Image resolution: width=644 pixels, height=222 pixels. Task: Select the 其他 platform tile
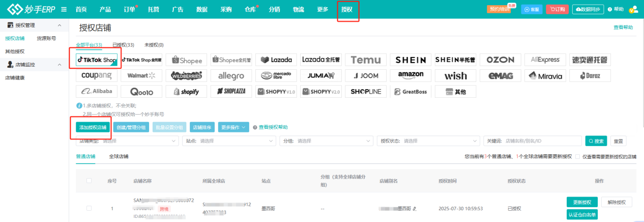[455, 92]
